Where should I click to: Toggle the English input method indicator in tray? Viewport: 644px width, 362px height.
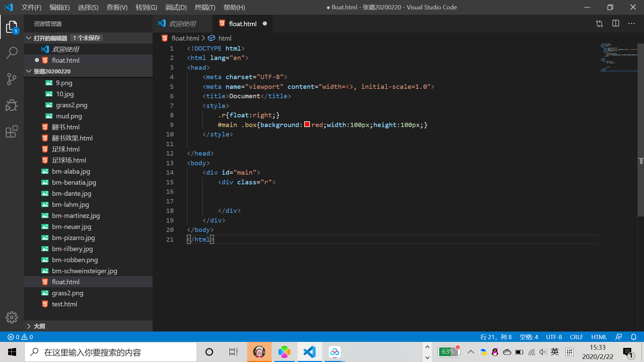(x=554, y=352)
